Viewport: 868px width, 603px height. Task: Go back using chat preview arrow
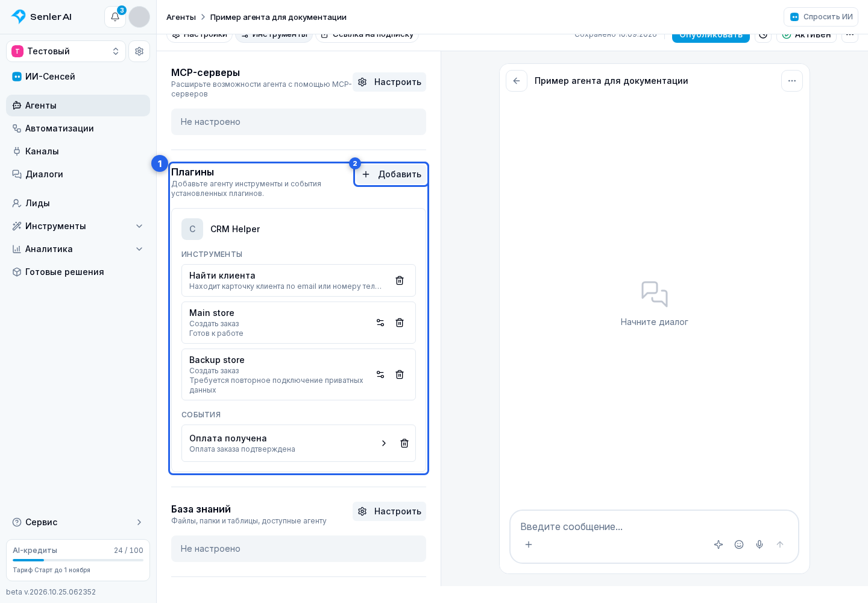(517, 81)
